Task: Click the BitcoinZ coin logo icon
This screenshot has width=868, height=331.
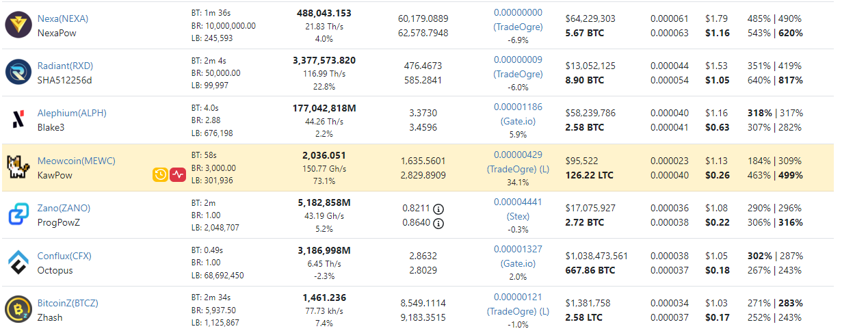Action: (18, 309)
